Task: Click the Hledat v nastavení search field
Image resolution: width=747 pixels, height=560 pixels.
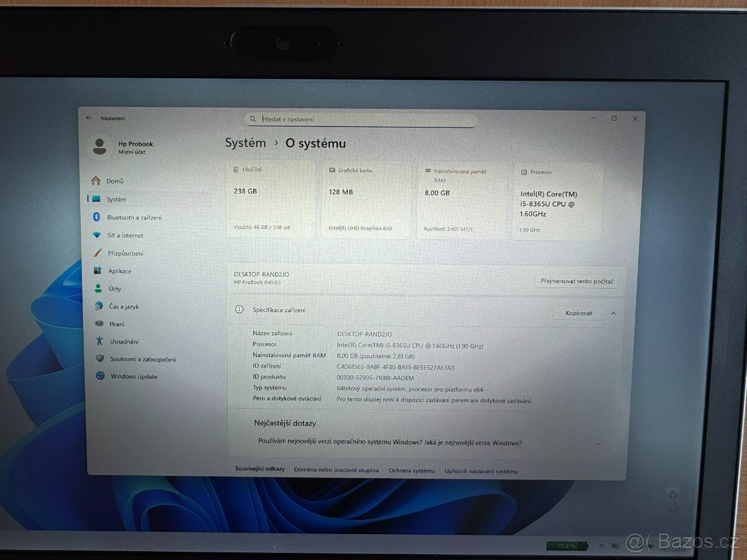Action: pyautogui.click(x=365, y=118)
